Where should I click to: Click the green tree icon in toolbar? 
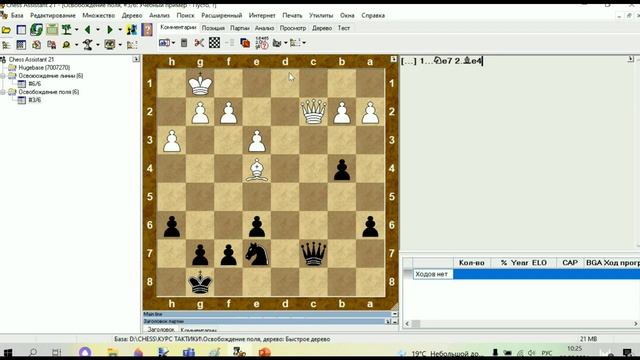coord(67,29)
